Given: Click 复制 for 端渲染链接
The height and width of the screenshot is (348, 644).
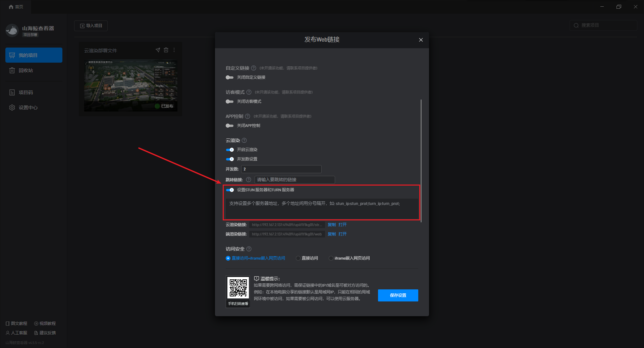Looking at the screenshot, I should pyautogui.click(x=332, y=234).
